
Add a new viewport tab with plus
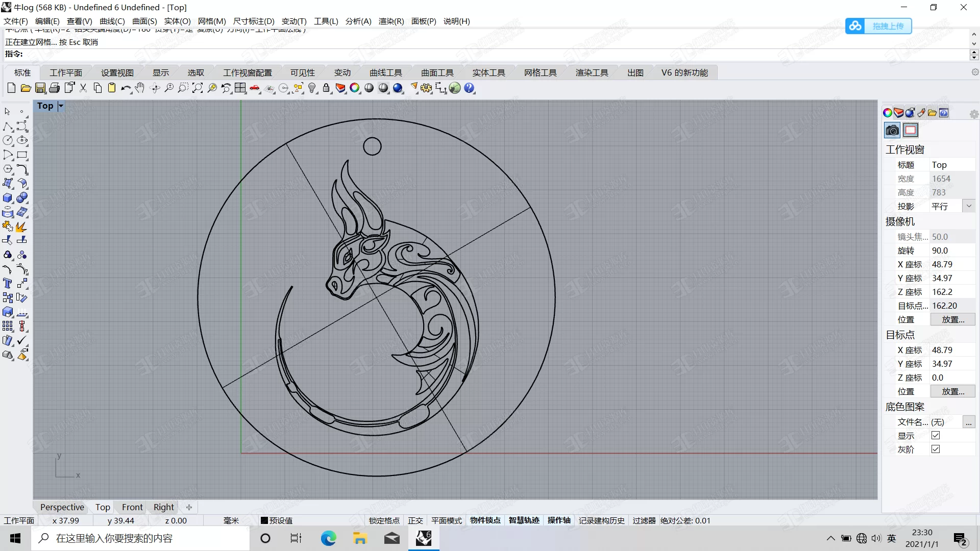tap(189, 507)
